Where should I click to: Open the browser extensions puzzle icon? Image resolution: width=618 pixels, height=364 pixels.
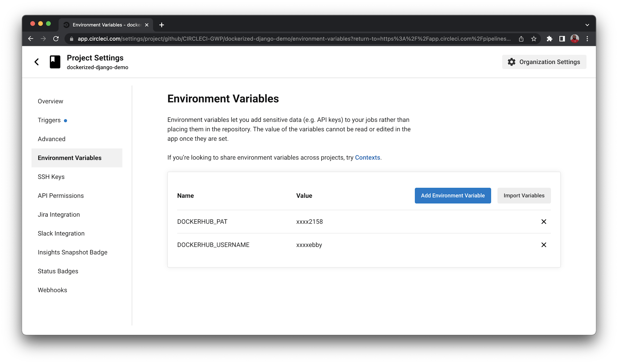tap(550, 39)
